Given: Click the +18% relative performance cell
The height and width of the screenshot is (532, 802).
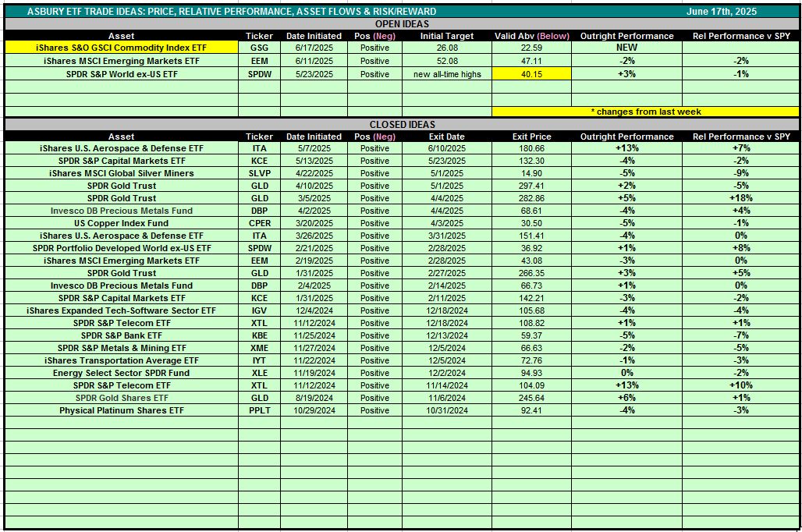Looking at the screenshot, I should click(740, 198).
